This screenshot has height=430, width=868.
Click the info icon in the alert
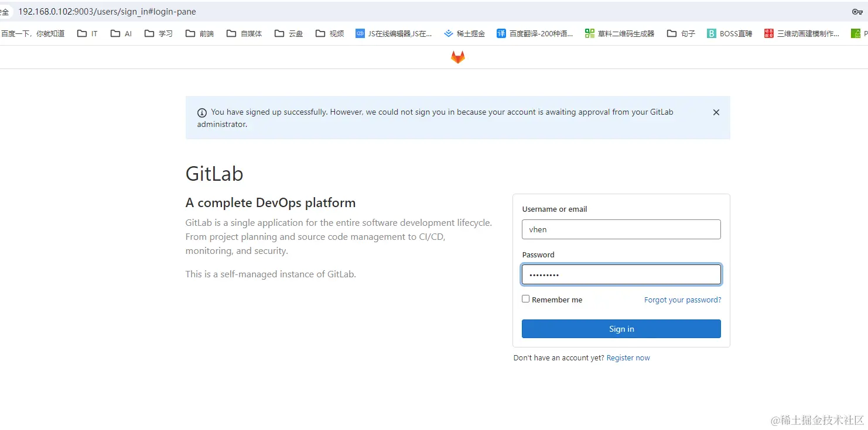pyautogui.click(x=202, y=112)
